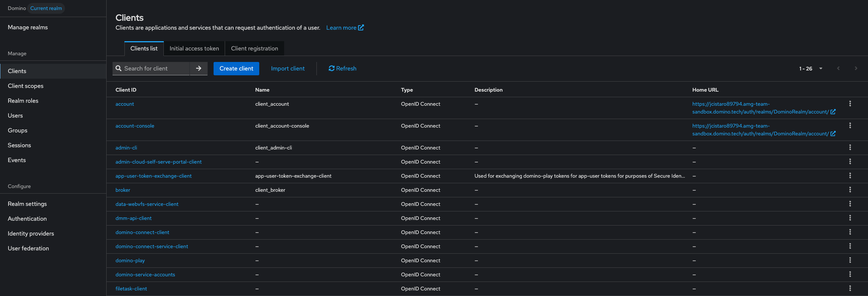Open Identity providers in the sidebar
This screenshot has width=868, height=296.
[x=53, y=233]
